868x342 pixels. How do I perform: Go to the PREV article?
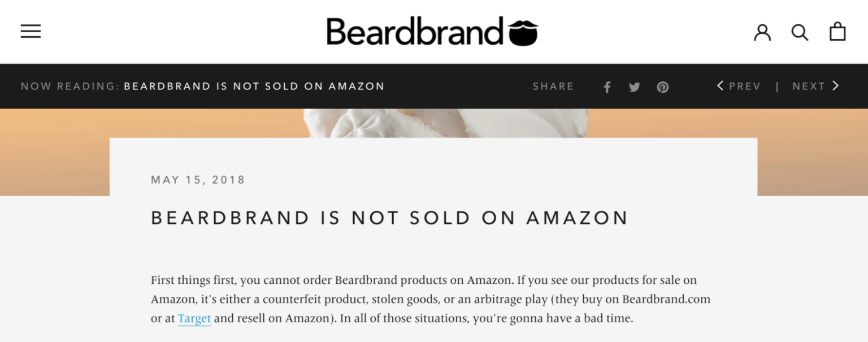[x=744, y=86]
